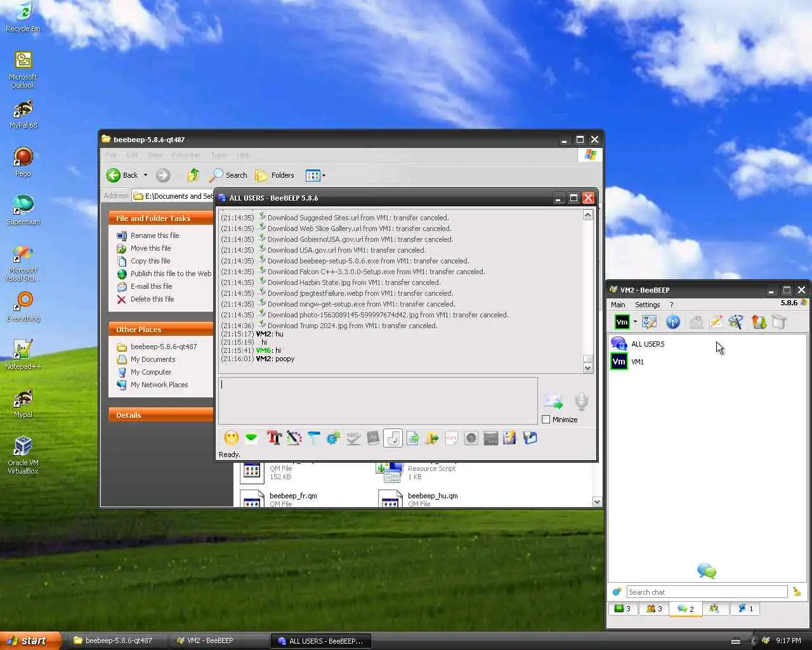The width and height of the screenshot is (812, 650).
Task: Open file transfers up-down arrows icon
Action: coord(759,322)
